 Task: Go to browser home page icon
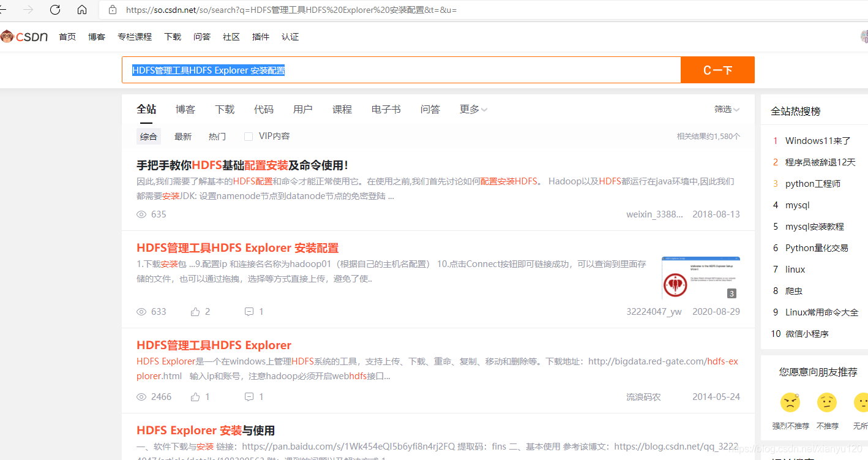coord(82,10)
